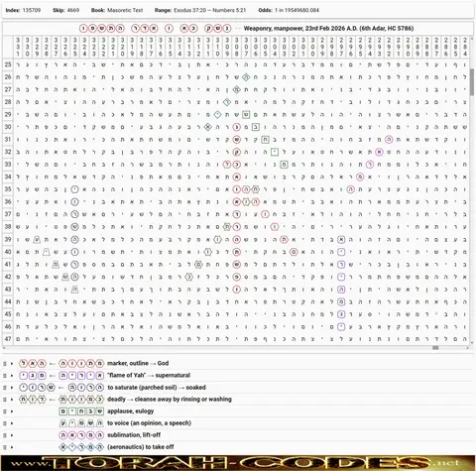Select the red circled letter in row 41
476x471 pixels.
[x=236, y=265]
